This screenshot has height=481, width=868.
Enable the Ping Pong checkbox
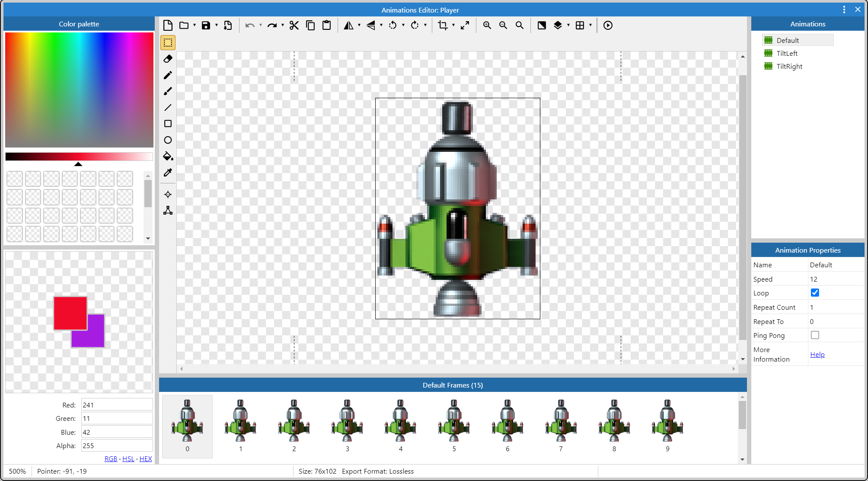tap(814, 335)
